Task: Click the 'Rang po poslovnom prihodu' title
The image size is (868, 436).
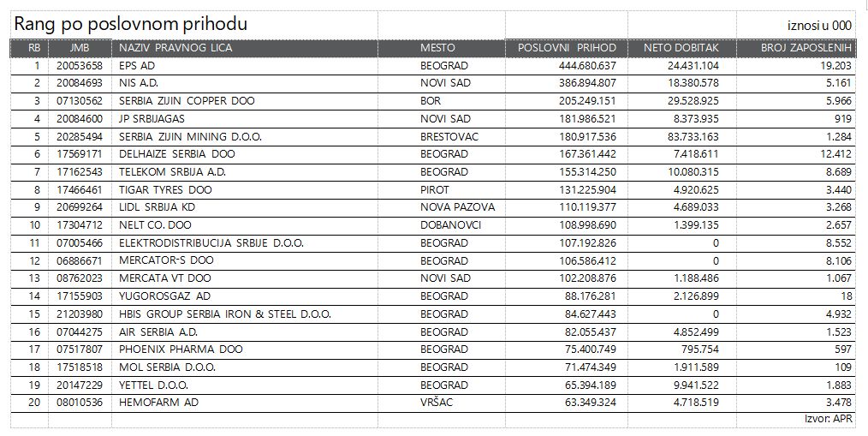Action: tap(131, 25)
